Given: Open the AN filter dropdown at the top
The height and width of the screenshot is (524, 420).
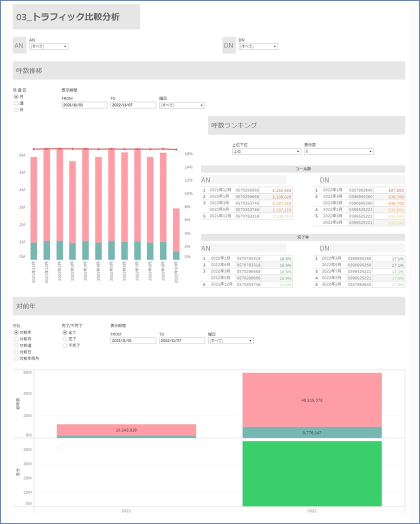Looking at the screenshot, I should click(49, 46).
